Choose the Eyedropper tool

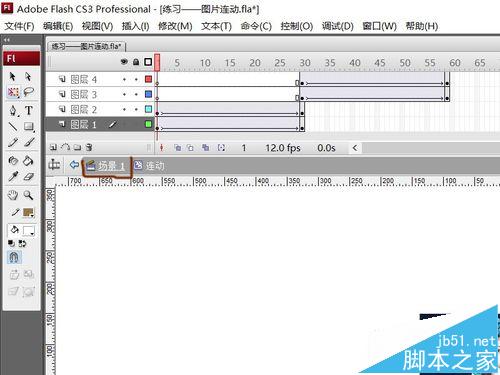tap(13, 177)
